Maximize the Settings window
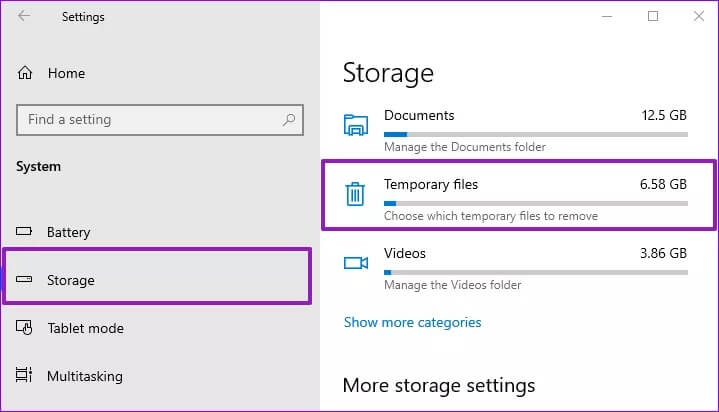The image size is (719, 412). pos(653,17)
